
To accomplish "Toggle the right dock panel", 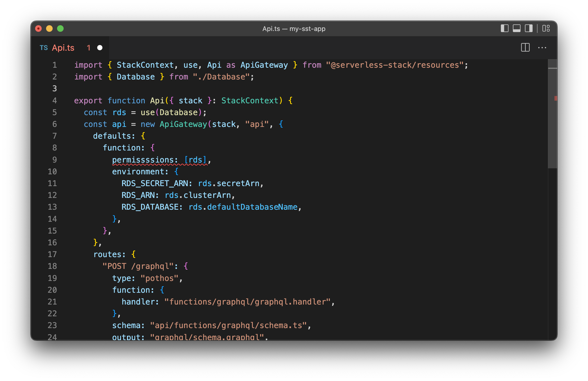I will [528, 28].
